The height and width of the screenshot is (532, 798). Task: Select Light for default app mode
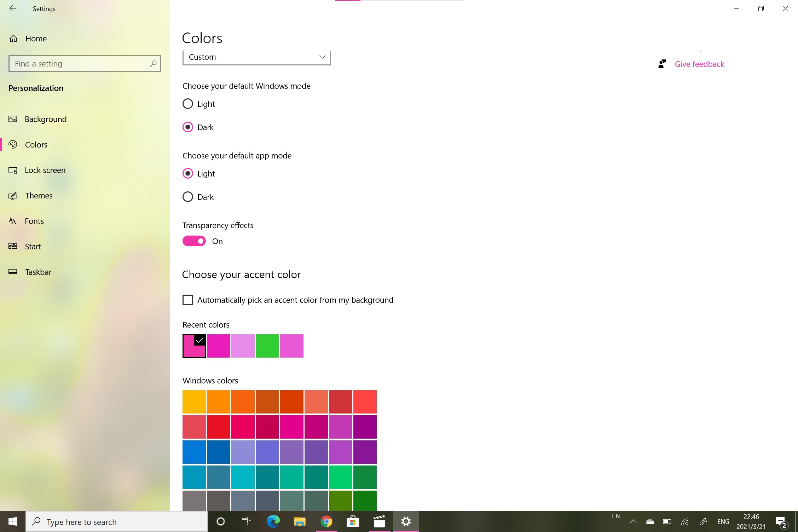pyautogui.click(x=188, y=174)
